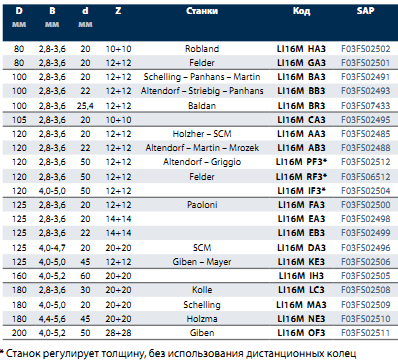
Task: Select code LI16M OF3
Action: pos(301,333)
